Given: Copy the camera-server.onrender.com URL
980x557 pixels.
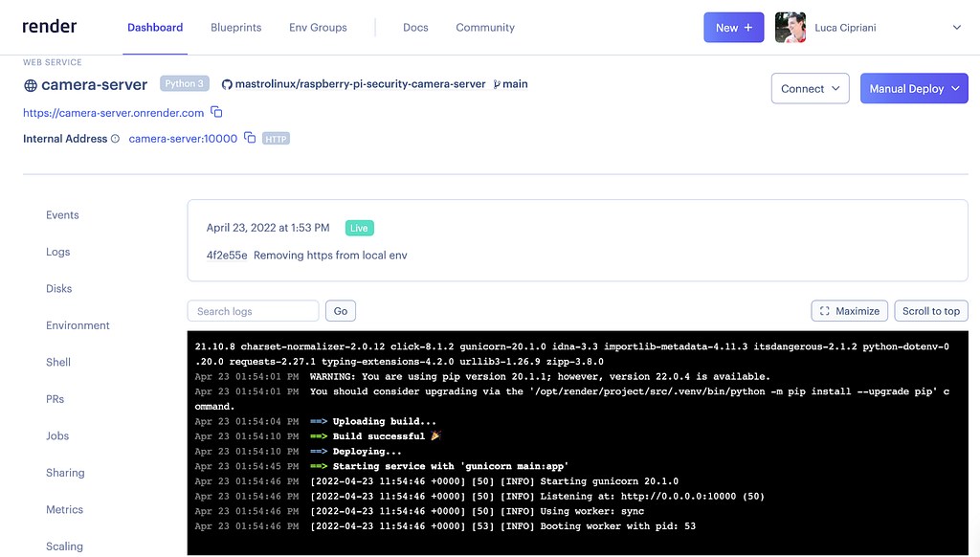Looking at the screenshot, I should pyautogui.click(x=216, y=112).
